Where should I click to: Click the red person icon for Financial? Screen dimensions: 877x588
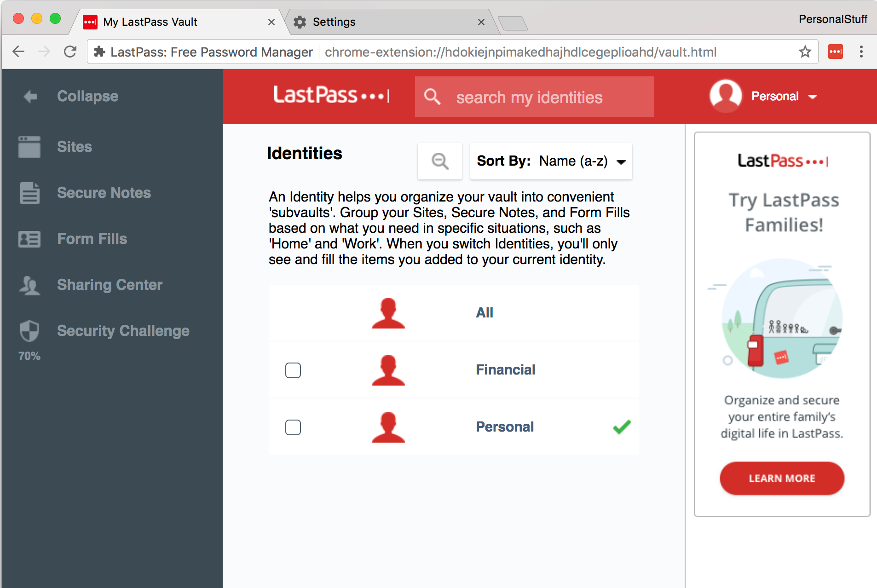(x=388, y=370)
